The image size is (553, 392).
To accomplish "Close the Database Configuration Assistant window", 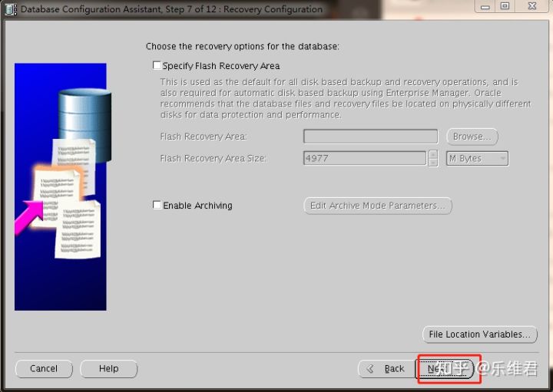I will coord(531,7).
